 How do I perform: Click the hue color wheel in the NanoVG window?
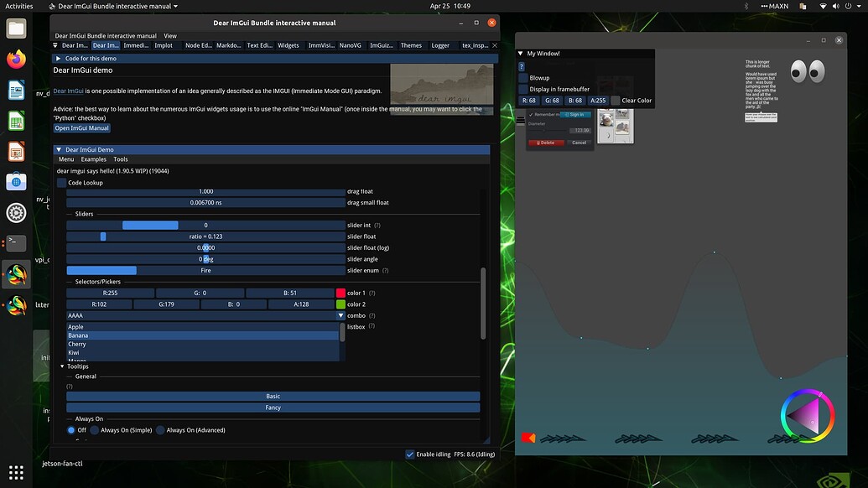tap(807, 416)
